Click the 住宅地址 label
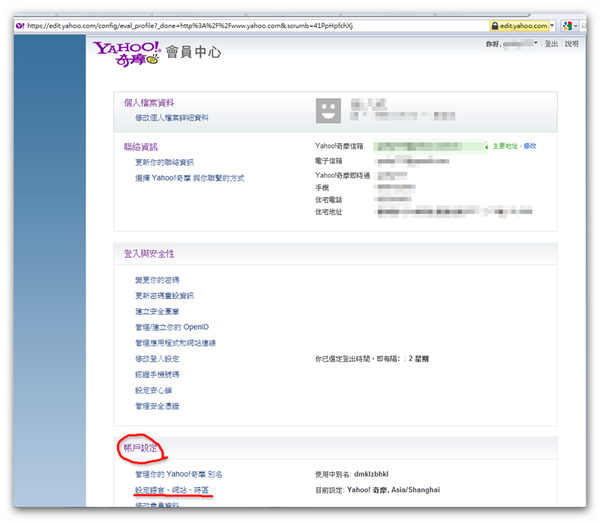Image resolution: width=600 pixels, height=521 pixels. 329,212
